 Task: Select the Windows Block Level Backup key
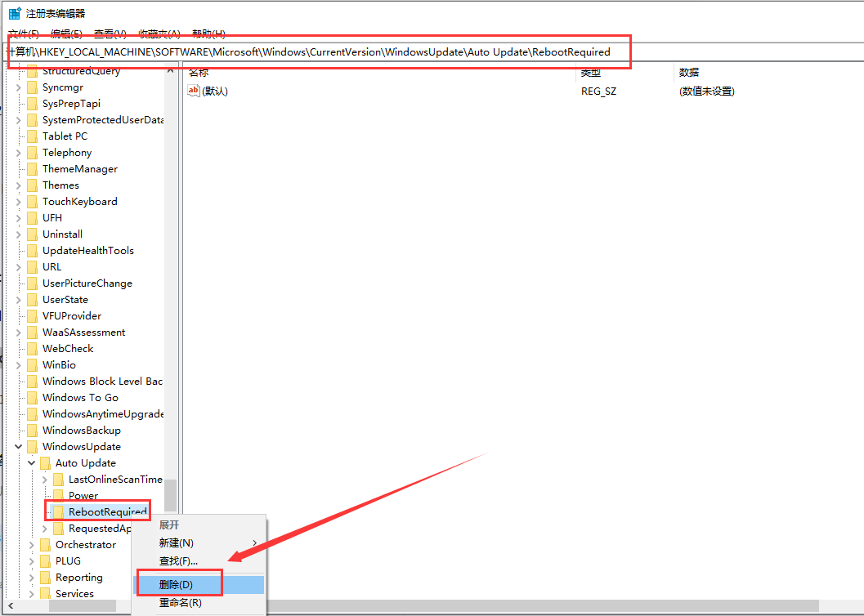coord(102,381)
